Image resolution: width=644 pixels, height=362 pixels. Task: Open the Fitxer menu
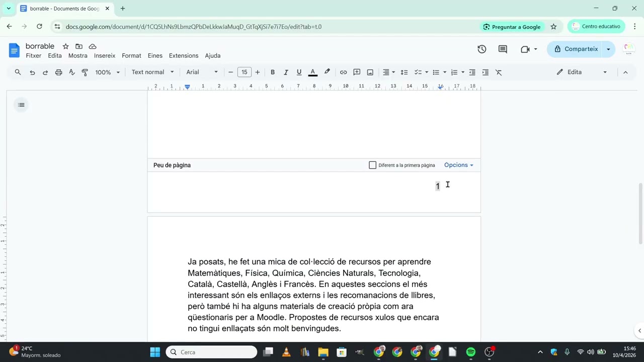click(x=34, y=56)
